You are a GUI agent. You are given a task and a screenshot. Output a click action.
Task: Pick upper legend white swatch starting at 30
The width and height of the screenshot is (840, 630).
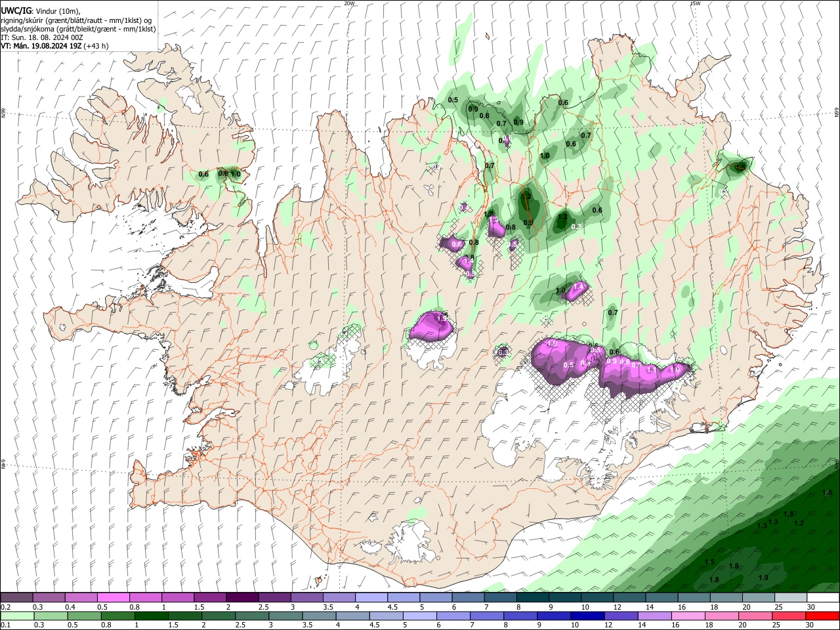(822, 598)
